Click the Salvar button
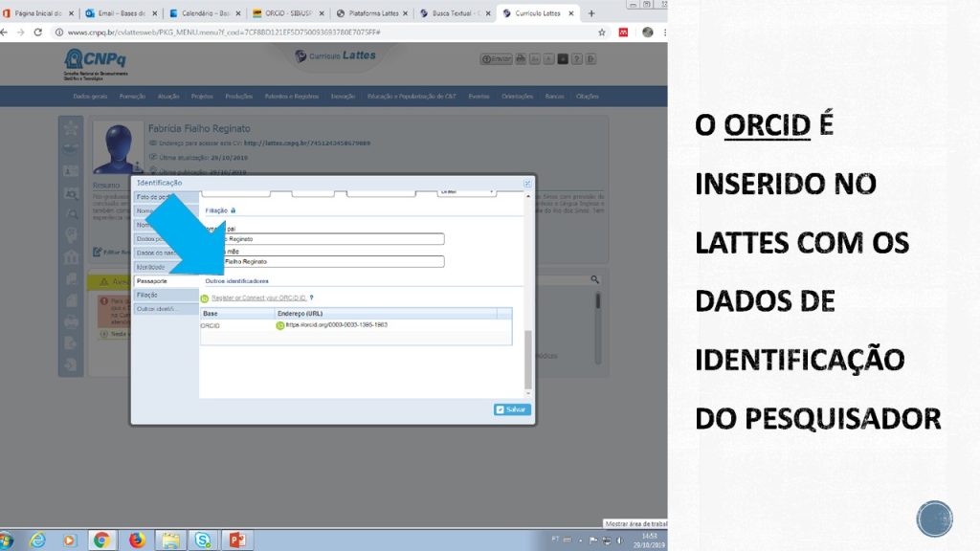Screen dimensions: 980x551 coord(512,409)
